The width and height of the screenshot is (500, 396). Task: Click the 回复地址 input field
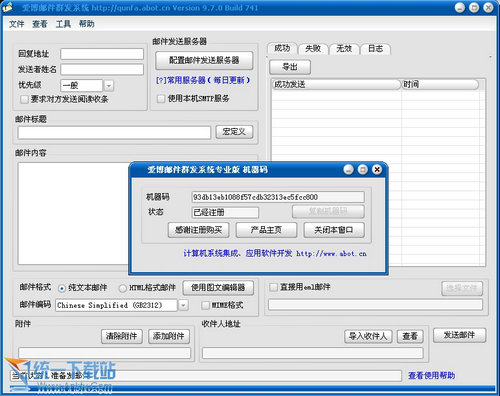pyautogui.click(x=102, y=54)
